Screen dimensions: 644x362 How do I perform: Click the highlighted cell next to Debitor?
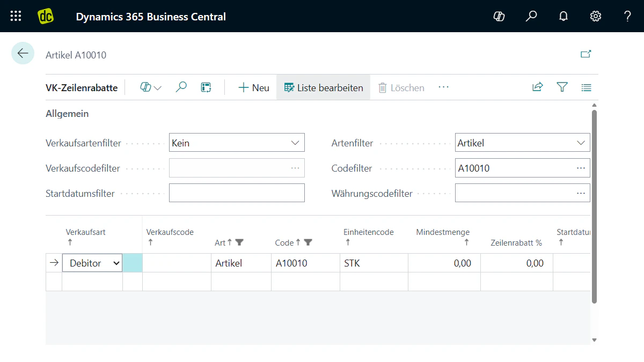pyautogui.click(x=133, y=263)
